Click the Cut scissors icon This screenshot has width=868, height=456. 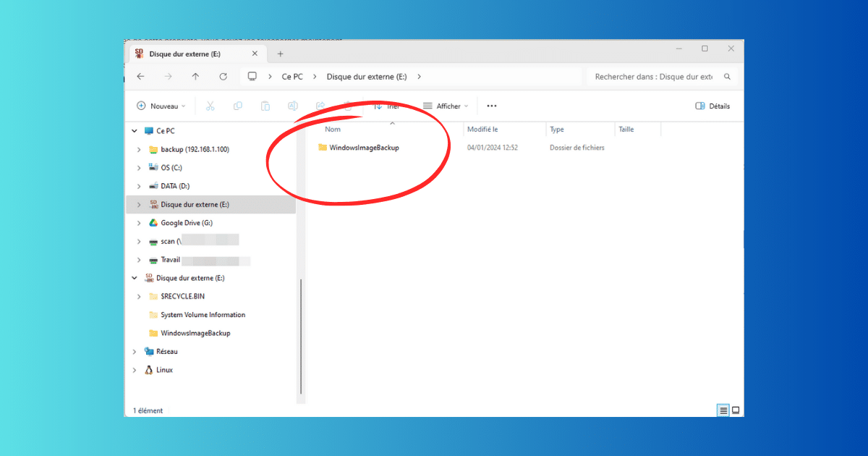210,106
